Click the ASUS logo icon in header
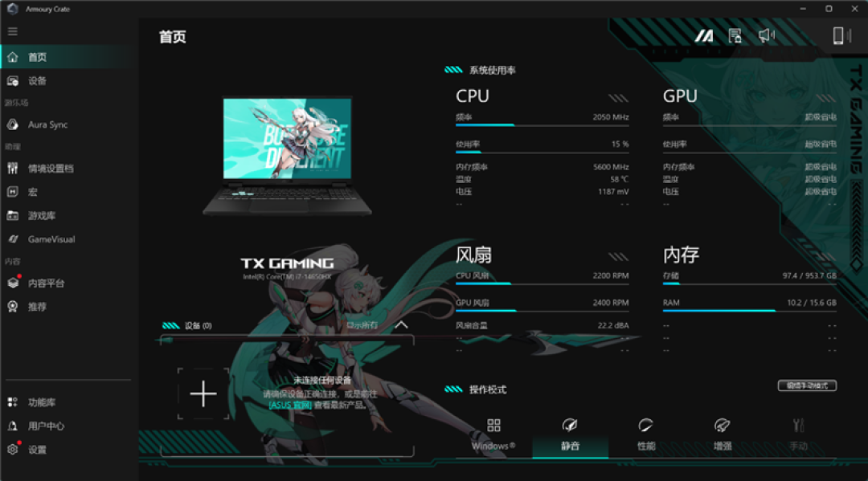 [703, 36]
